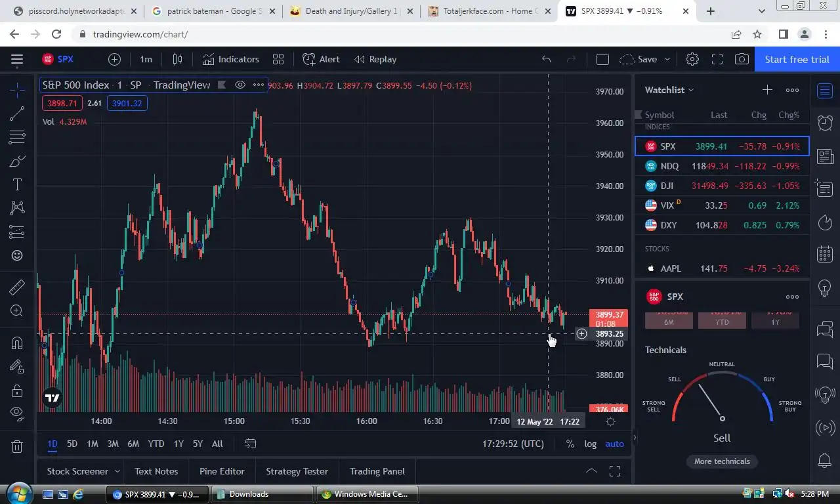The image size is (840, 504).
Task: Open the SPX symbol search
Action: [58, 59]
